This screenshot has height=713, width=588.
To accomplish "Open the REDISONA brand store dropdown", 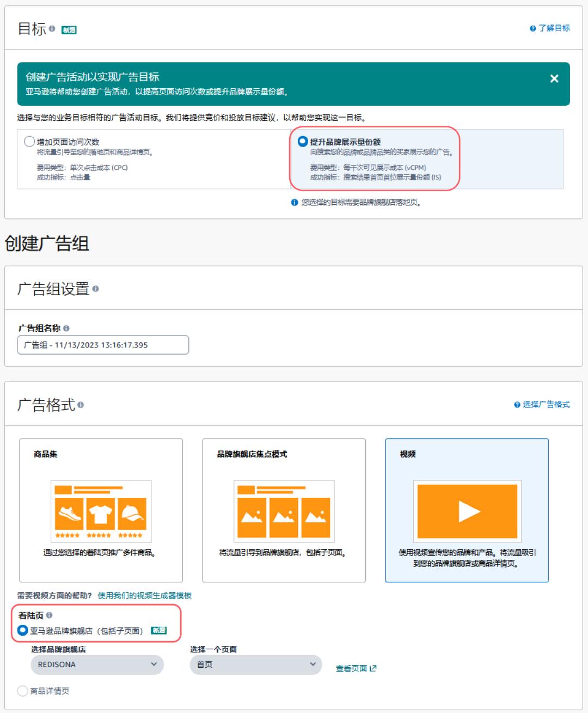I will click(x=97, y=665).
